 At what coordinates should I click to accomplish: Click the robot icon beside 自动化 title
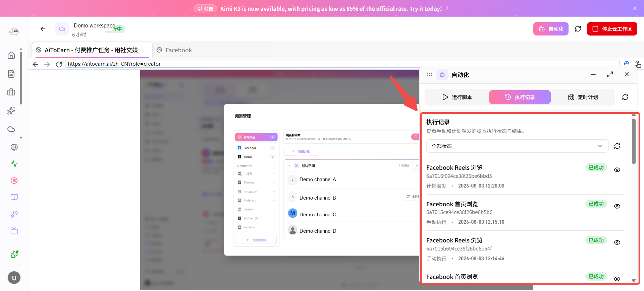pos(442,75)
